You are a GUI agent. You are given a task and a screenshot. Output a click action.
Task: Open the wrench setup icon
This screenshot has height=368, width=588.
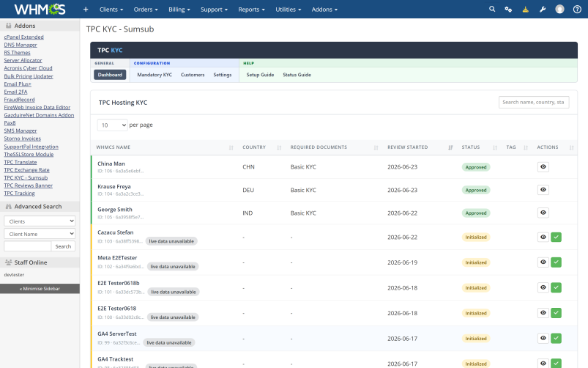[x=543, y=10]
